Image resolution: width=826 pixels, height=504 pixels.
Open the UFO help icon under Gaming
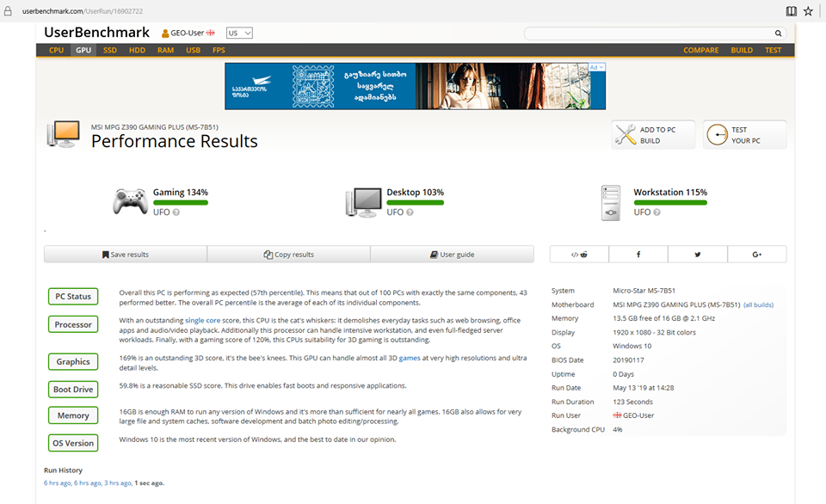click(x=176, y=212)
